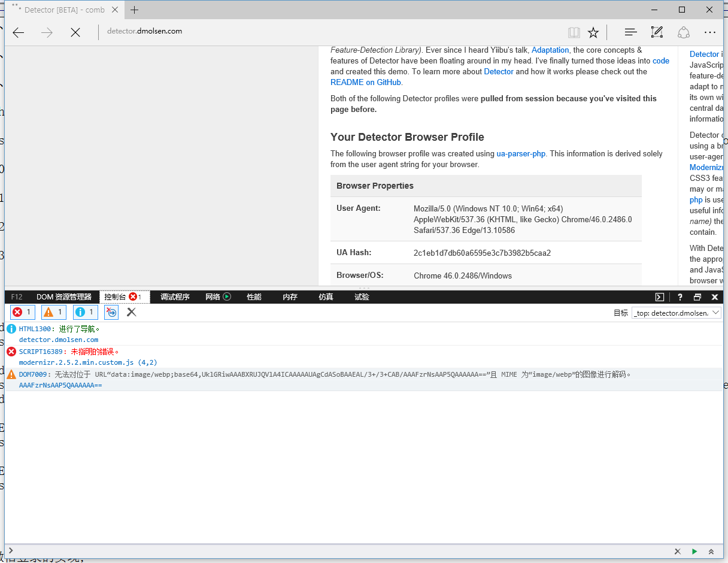Switch to 性能 tab
Viewport: 728px width, 563px height.
[254, 297]
